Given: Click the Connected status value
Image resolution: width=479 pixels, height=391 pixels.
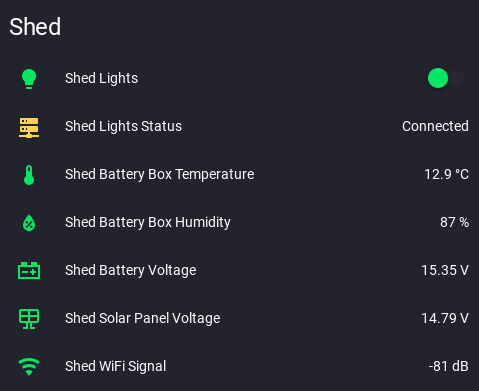Looking at the screenshot, I should (435, 126).
